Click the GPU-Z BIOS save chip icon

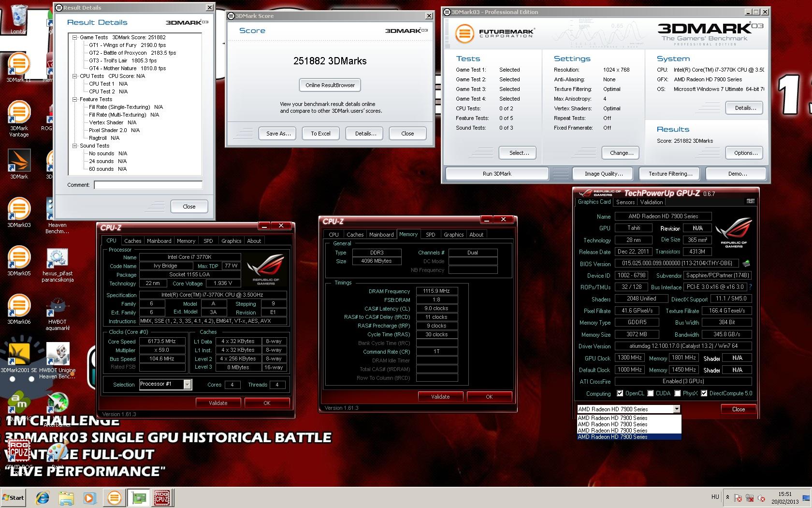point(746,264)
